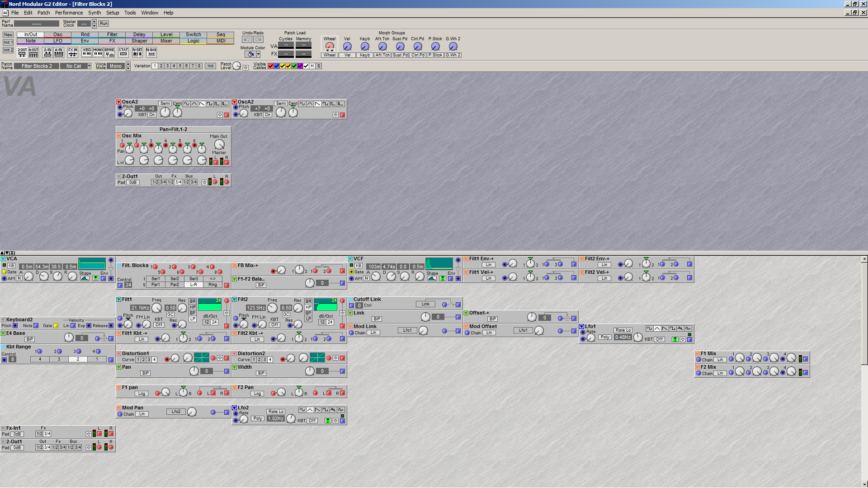Collapse first OscA2 module via its red triangle
The width and height of the screenshot is (868, 488).
pyautogui.click(x=119, y=102)
